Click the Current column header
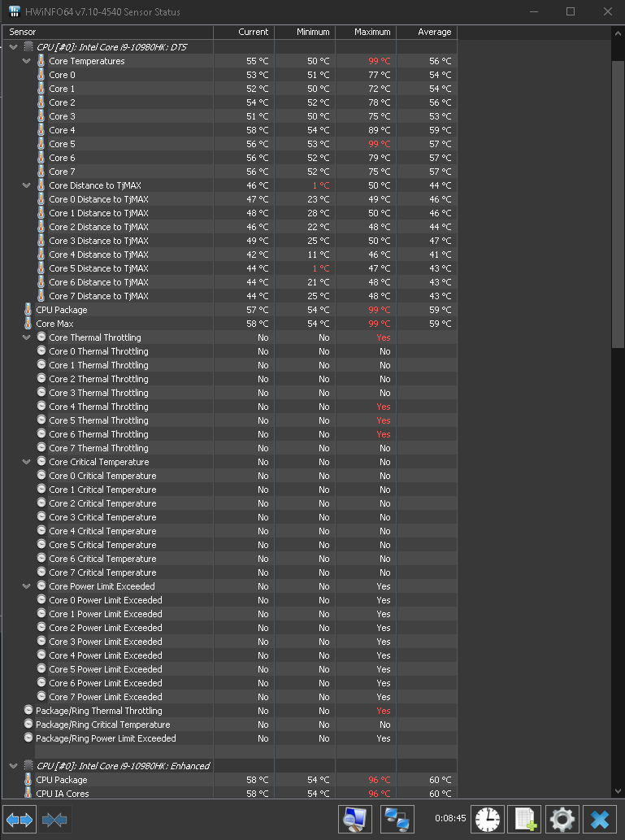Screen dimensions: 625x840 point(244,33)
